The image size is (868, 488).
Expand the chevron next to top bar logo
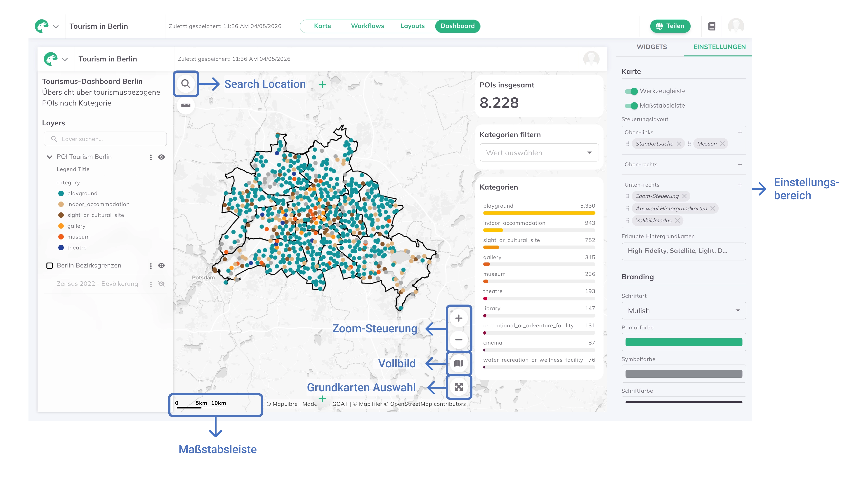point(56,26)
